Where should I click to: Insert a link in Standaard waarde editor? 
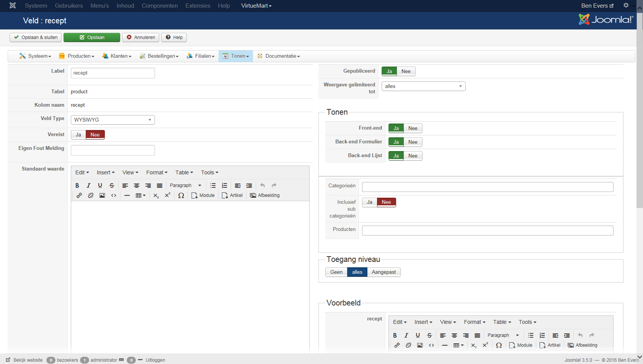79,195
